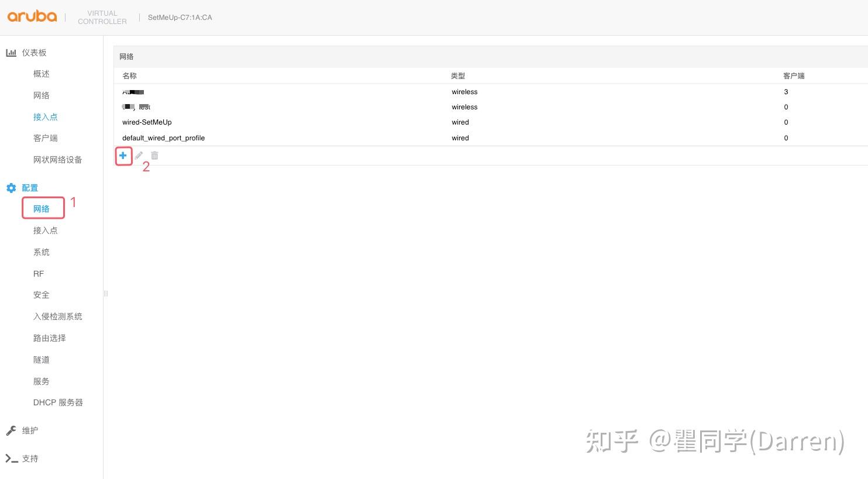The height and width of the screenshot is (479, 868).
Task: Click the terminal icon beside 支持
Action: pyautogui.click(x=11, y=459)
